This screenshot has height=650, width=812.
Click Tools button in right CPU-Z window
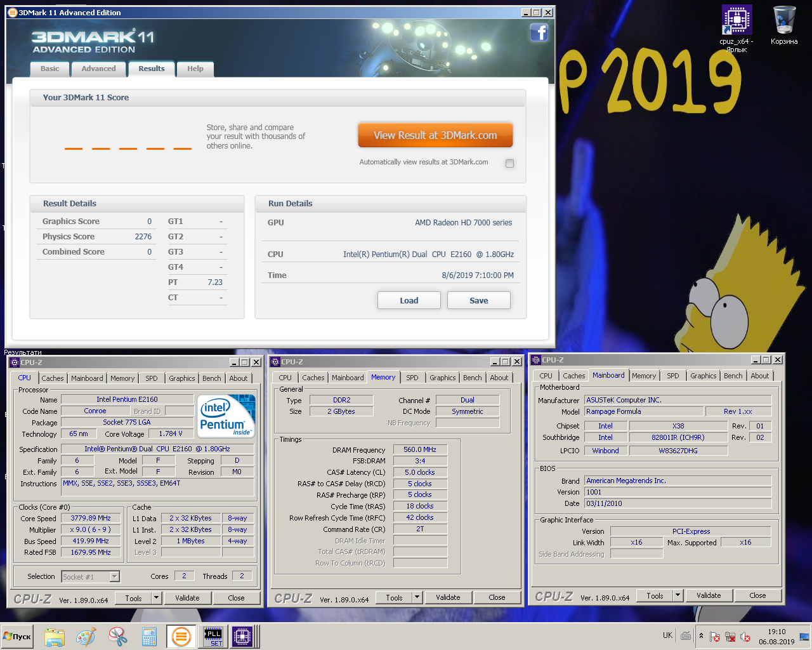(655, 595)
